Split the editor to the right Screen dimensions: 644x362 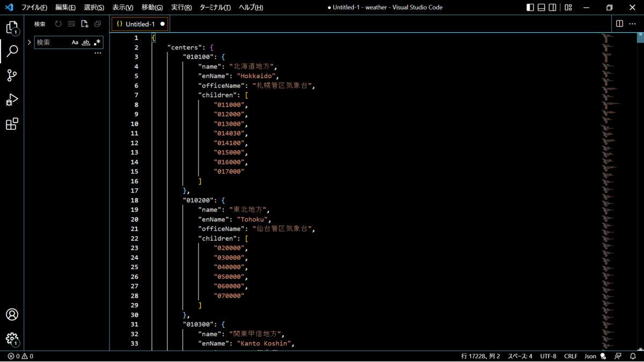point(619,24)
